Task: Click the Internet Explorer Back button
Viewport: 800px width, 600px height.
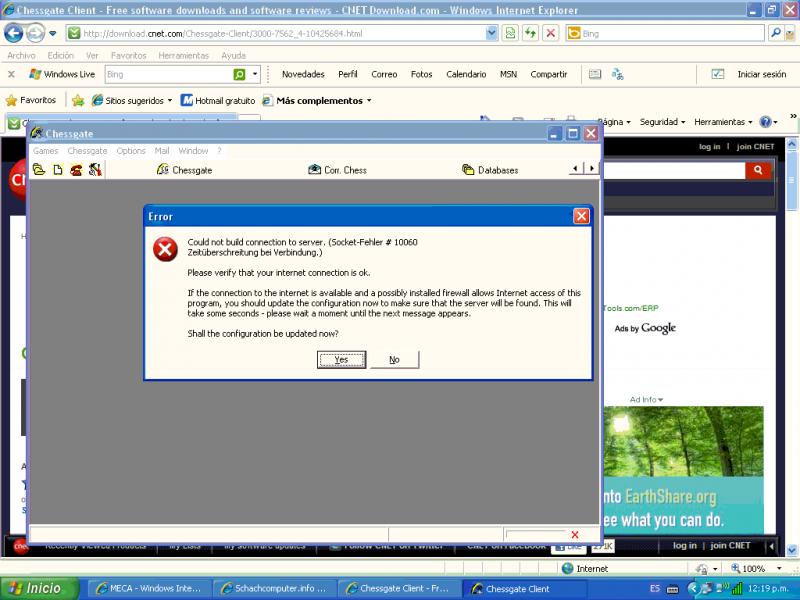Action: [13, 33]
